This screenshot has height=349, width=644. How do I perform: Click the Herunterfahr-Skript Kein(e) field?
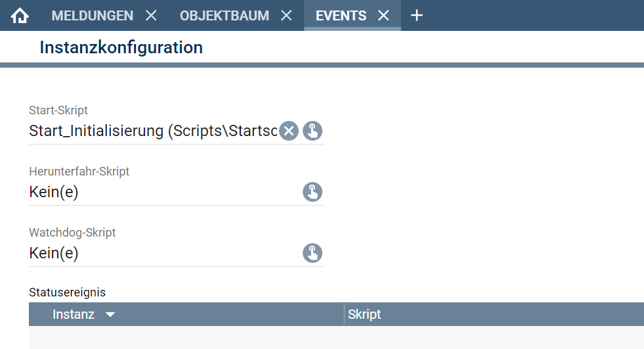click(164, 192)
